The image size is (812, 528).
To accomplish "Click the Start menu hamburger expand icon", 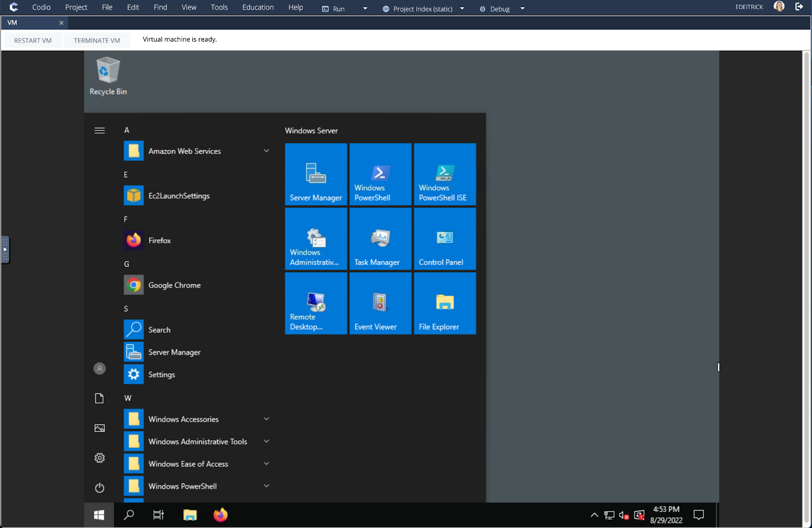I will tap(99, 130).
